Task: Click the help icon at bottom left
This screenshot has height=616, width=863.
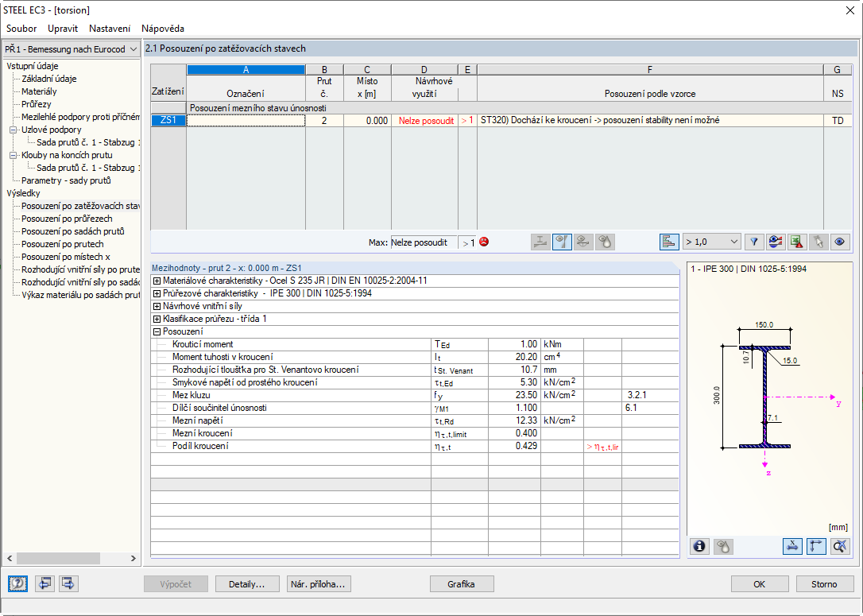Action: tap(17, 583)
